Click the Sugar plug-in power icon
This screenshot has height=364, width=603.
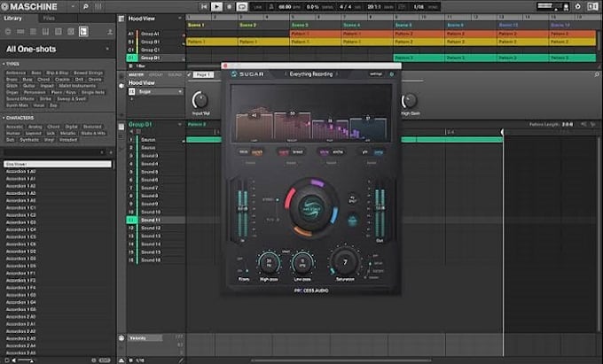click(392, 74)
